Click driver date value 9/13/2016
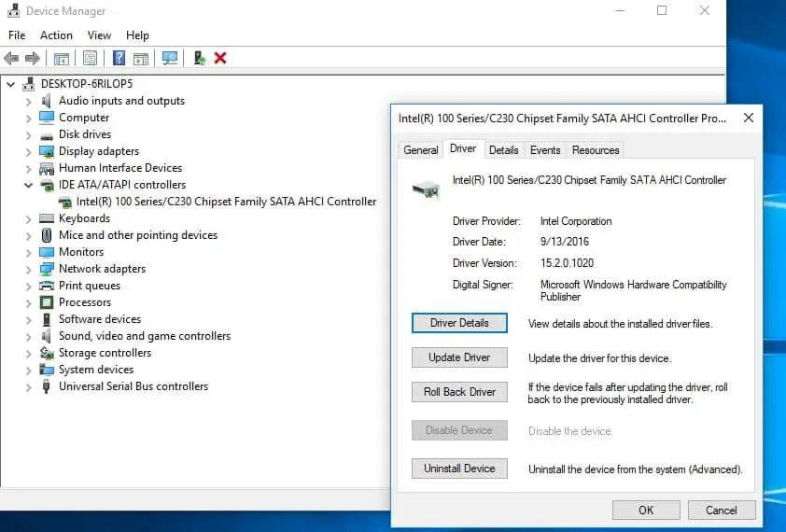Viewport: 786px width, 532px height. pyautogui.click(x=565, y=242)
